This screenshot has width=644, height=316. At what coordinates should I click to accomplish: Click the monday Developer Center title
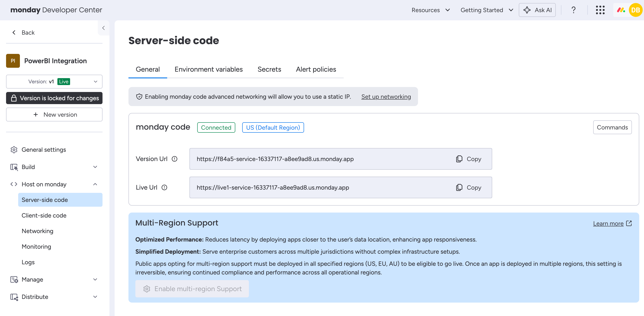click(x=56, y=10)
